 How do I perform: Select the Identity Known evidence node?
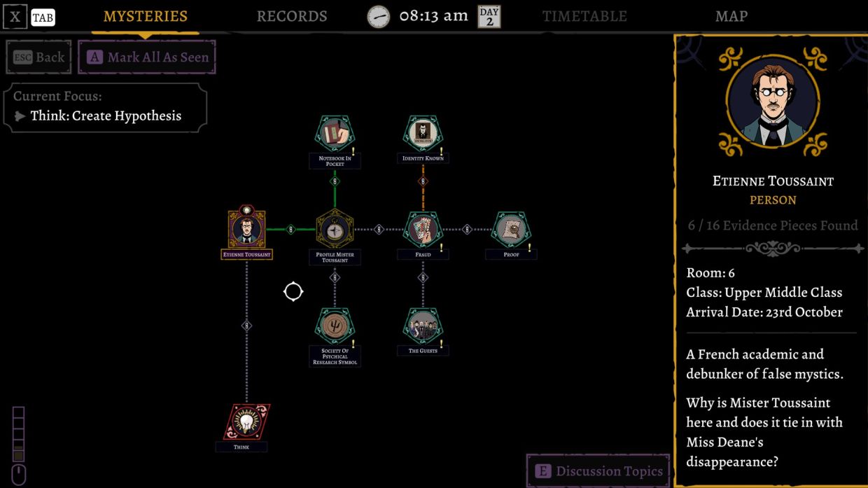pyautogui.click(x=423, y=133)
